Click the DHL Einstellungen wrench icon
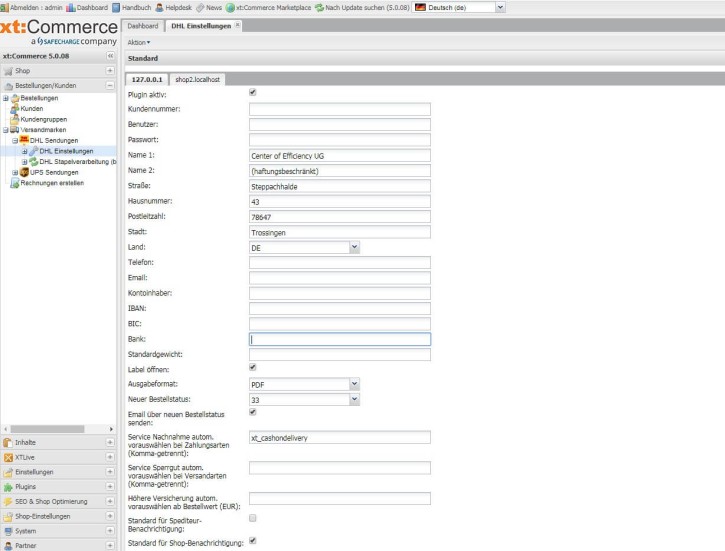 coord(34,151)
